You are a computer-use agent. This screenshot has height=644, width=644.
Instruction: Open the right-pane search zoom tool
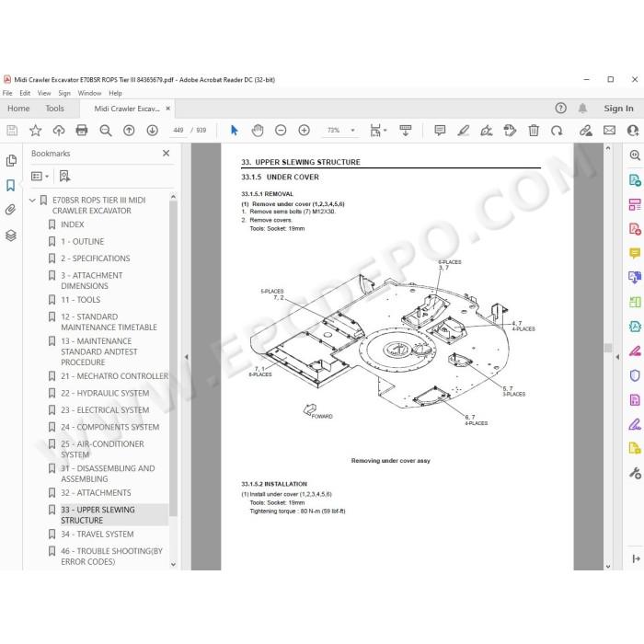click(x=635, y=155)
